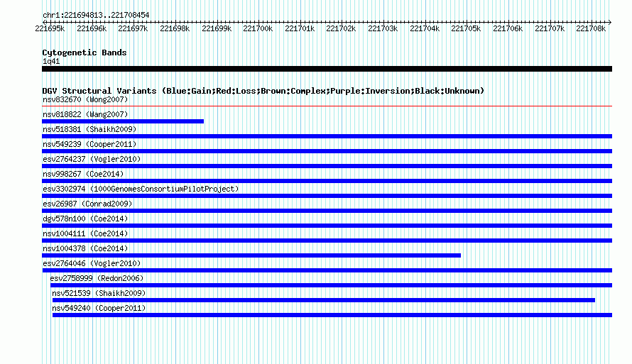This screenshot has width=632, height=364.
Task: Select the blue bar under esv2764046
Action: 327,270
